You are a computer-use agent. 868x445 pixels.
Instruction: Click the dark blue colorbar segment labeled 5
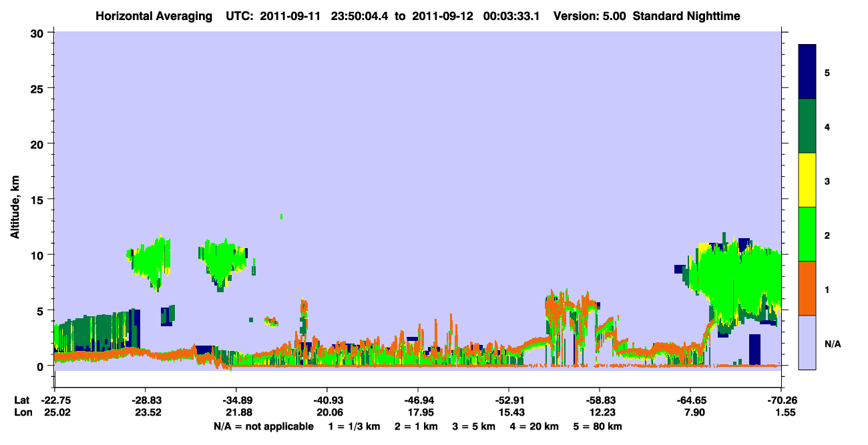pyautogui.click(x=807, y=72)
